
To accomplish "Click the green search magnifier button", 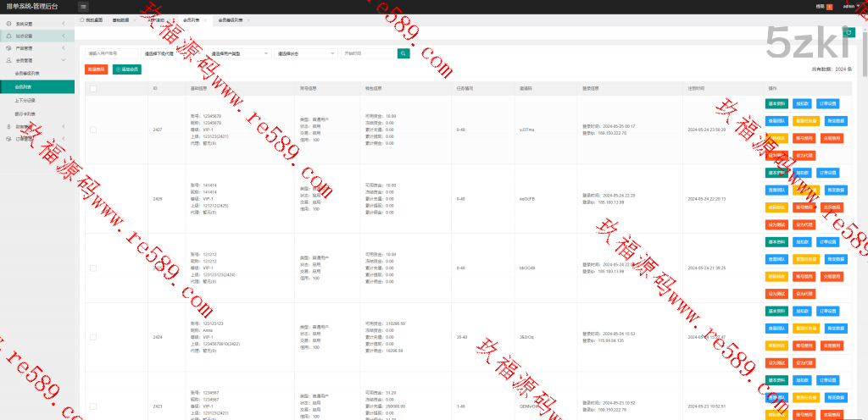I will coord(403,52).
